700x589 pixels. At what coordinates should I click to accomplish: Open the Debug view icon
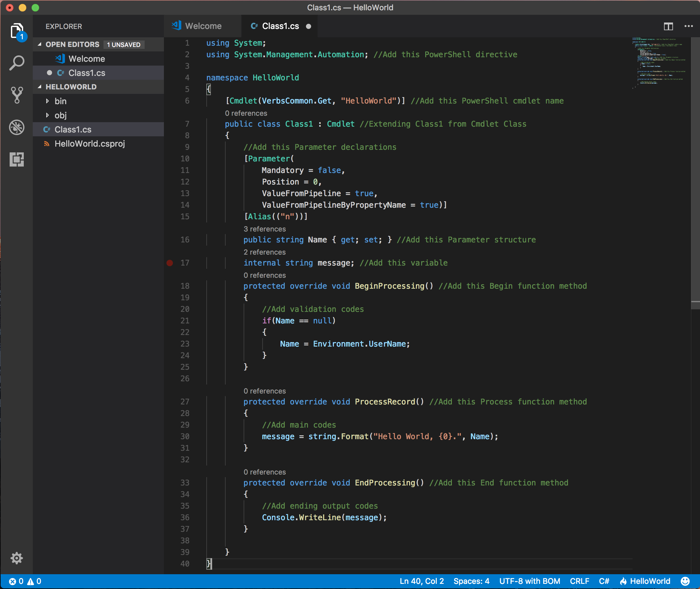[x=17, y=127]
